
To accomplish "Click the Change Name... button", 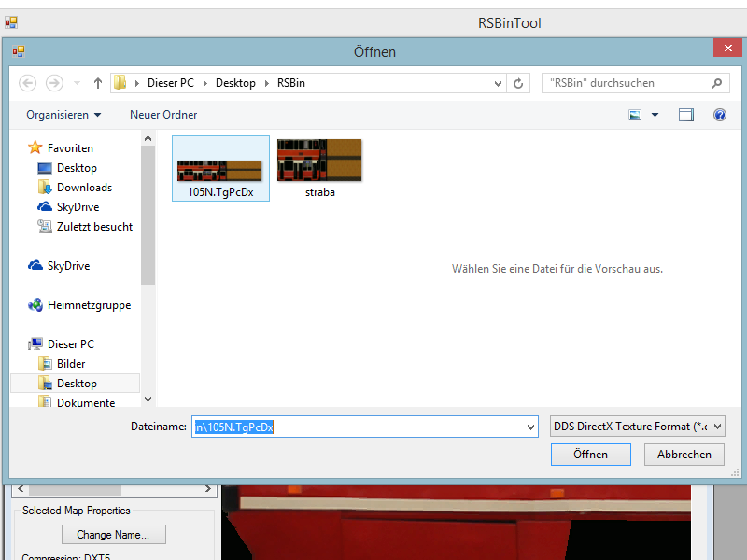I will click(113, 535).
